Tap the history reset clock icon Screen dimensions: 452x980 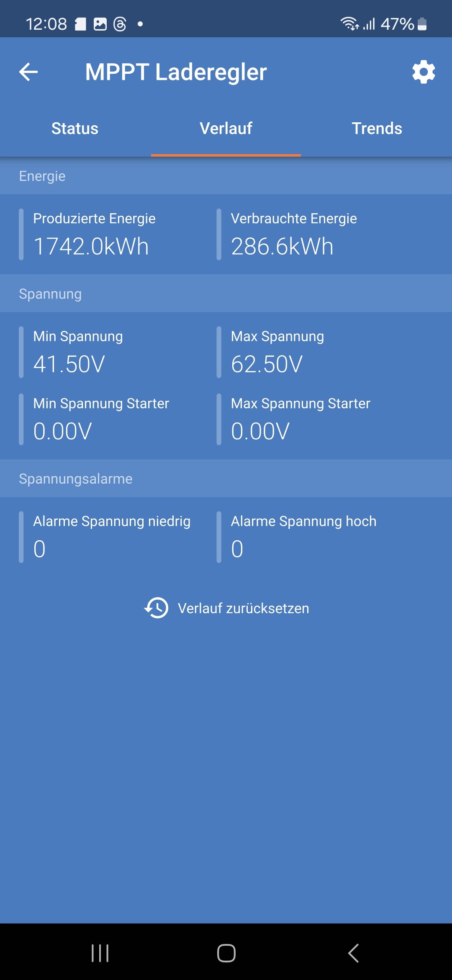[x=156, y=608]
